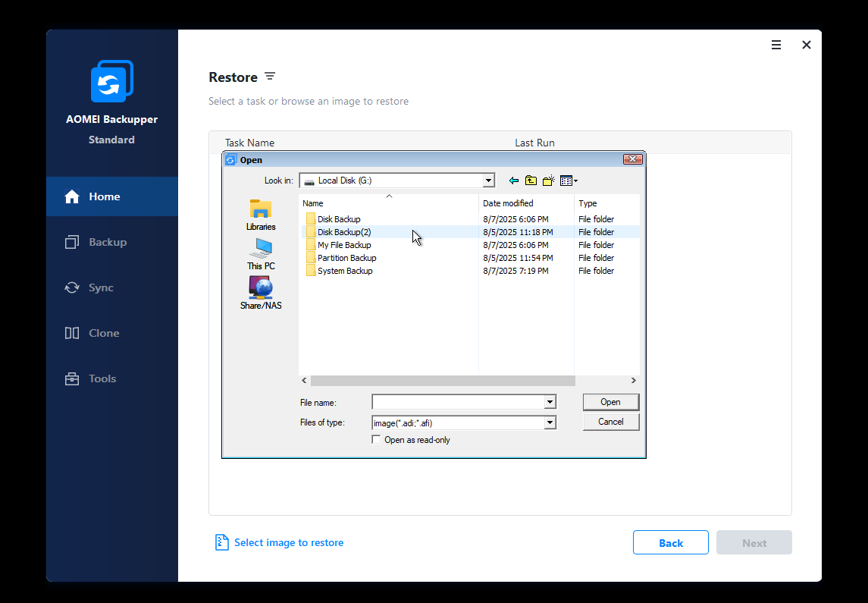Open the hamburger menu at top right
This screenshot has height=603, width=868.
[776, 45]
